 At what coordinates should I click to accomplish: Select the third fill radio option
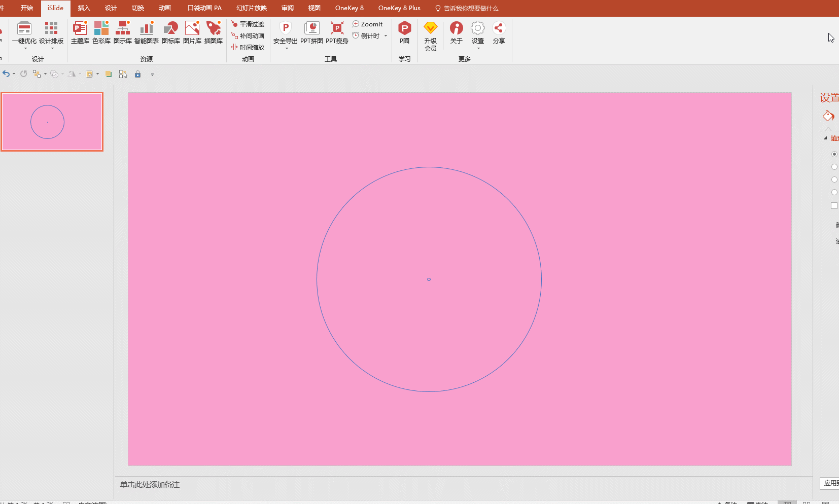click(x=834, y=179)
